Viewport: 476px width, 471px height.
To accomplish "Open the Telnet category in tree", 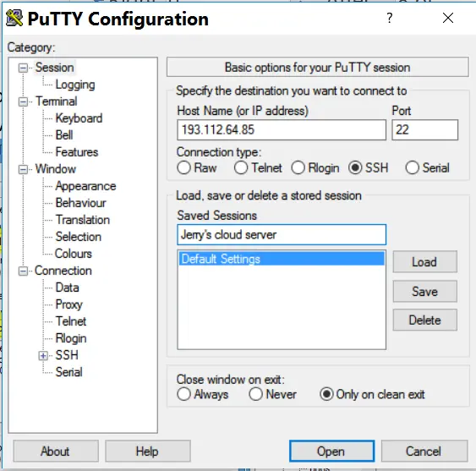I will (x=71, y=321).
